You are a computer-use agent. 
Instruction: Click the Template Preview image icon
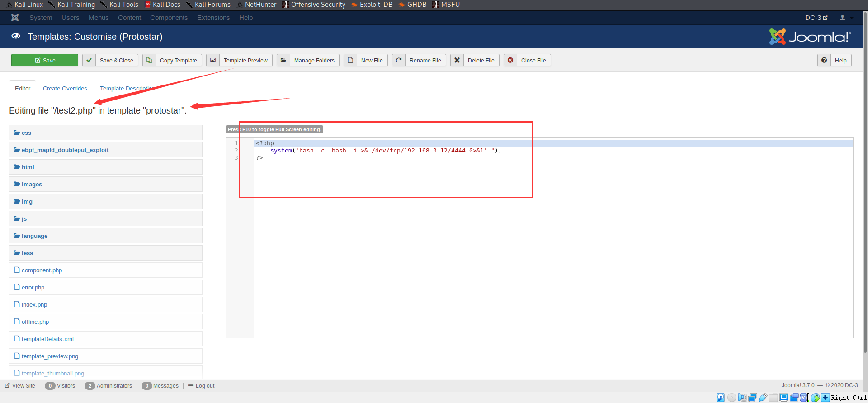coord(213,60)
